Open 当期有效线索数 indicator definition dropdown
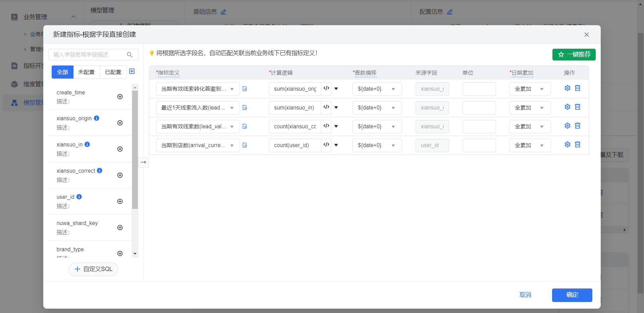This screenshot has width=644, height=313. point(198,127)
